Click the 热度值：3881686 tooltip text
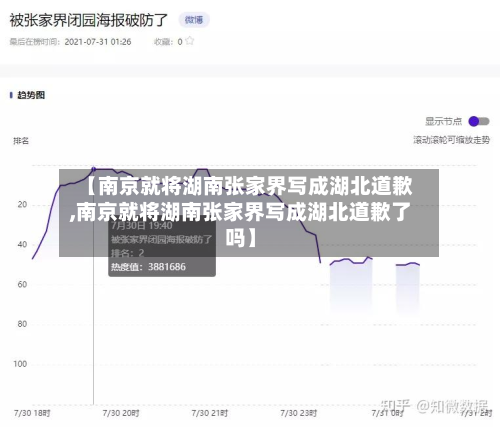The height and width of the screenshot is (427, 500). [148, 267]
